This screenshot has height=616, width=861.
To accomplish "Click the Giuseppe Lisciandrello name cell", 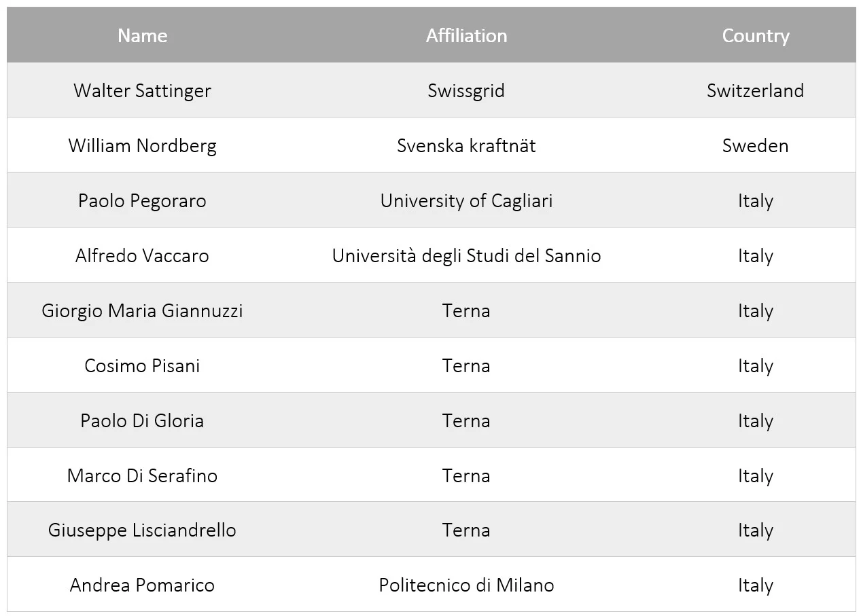I will click(x=142, y=530).
